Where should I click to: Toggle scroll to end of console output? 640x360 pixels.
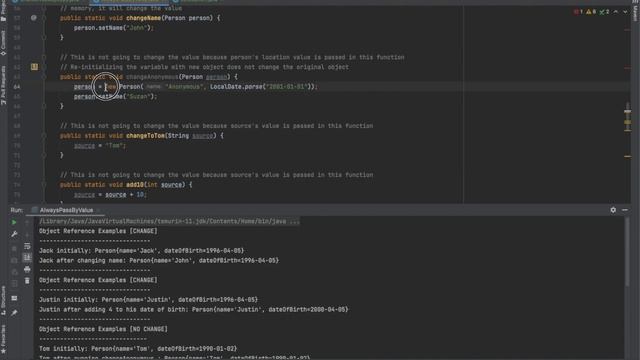point(27,257)
